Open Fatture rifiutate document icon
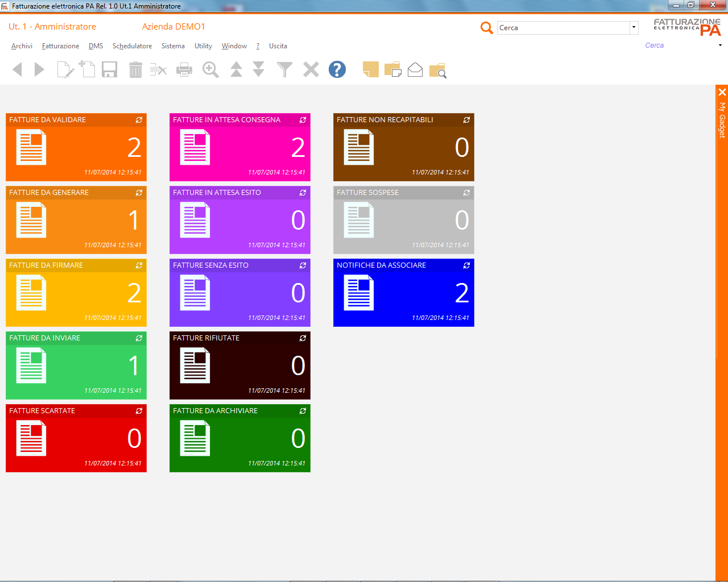728x582 pixels. pyautogui.click(x=195, y=365)
